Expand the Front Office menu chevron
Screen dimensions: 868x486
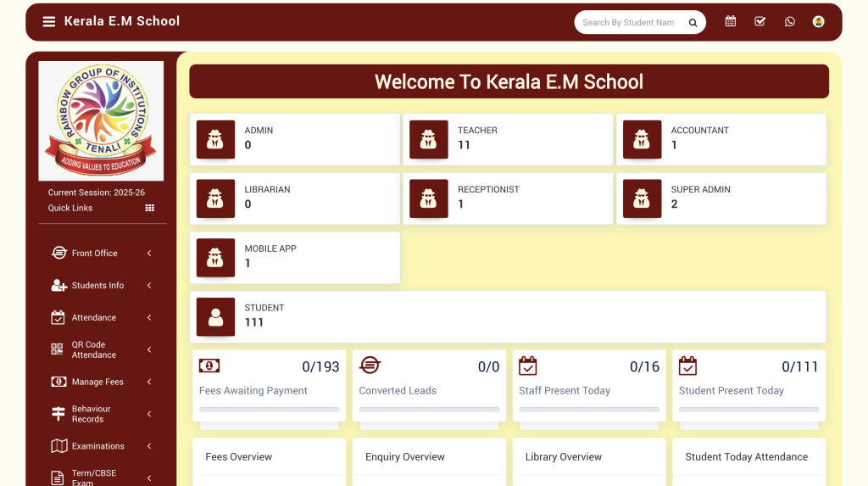pos(149,254)
